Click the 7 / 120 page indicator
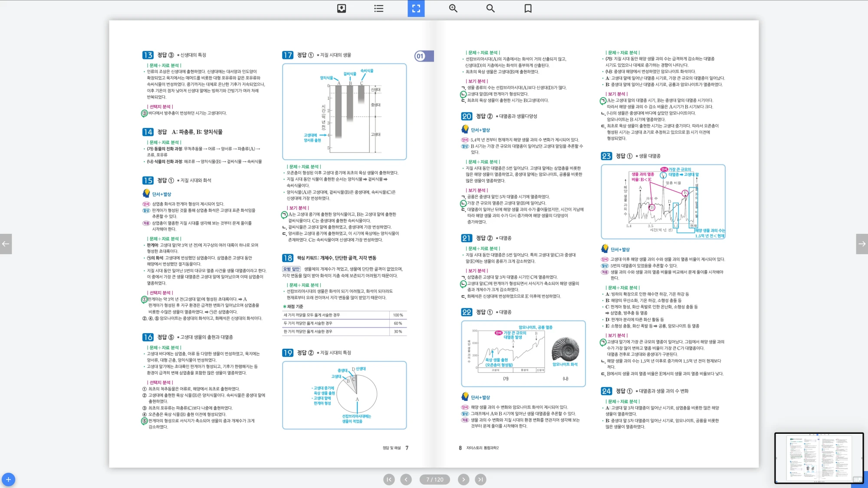This screenshot has height=488, width=868. pyautogui.click(x=434, y=479)
